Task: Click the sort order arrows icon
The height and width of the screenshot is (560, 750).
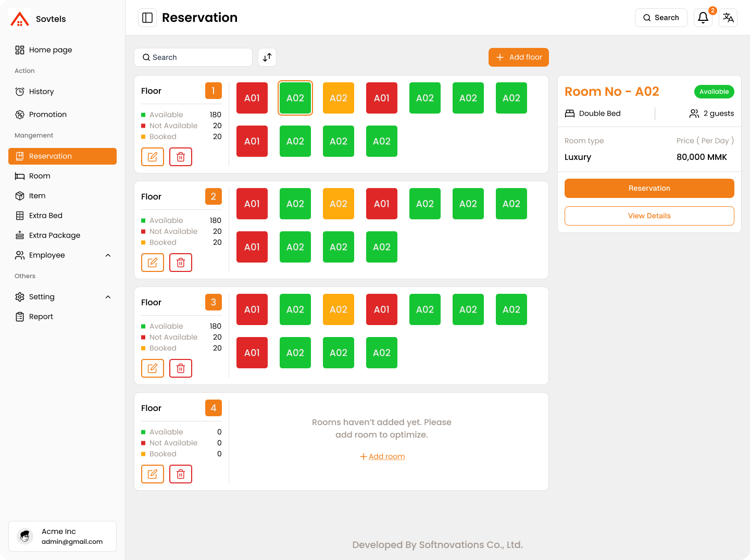Action: click(267, 57)
